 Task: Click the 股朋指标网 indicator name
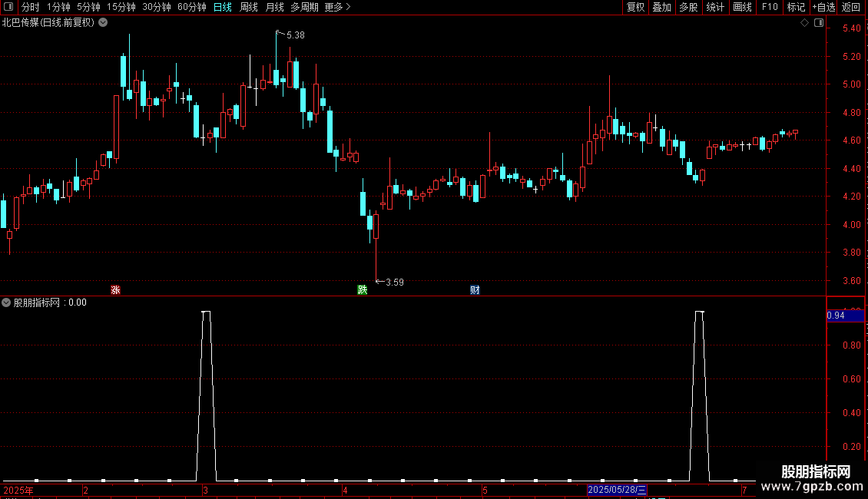coord(37,302)
